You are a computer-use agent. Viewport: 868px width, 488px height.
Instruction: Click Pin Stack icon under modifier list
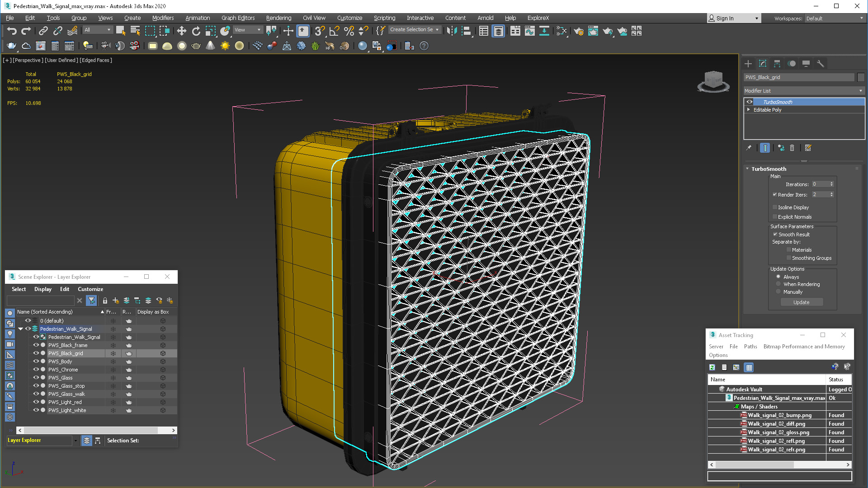click(x=749, y=148)
